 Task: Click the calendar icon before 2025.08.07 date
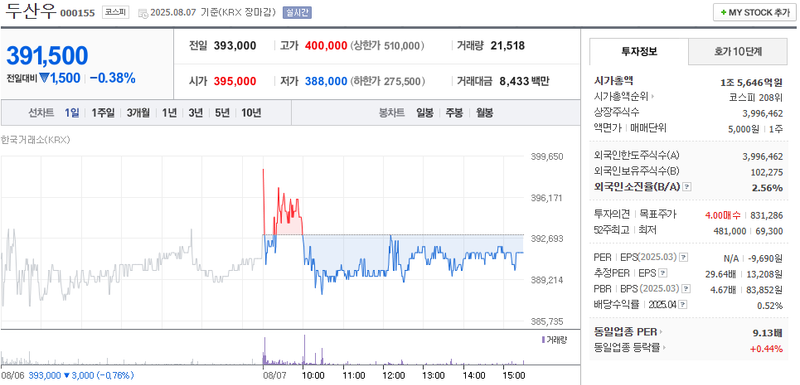click(x=143, y=13)
